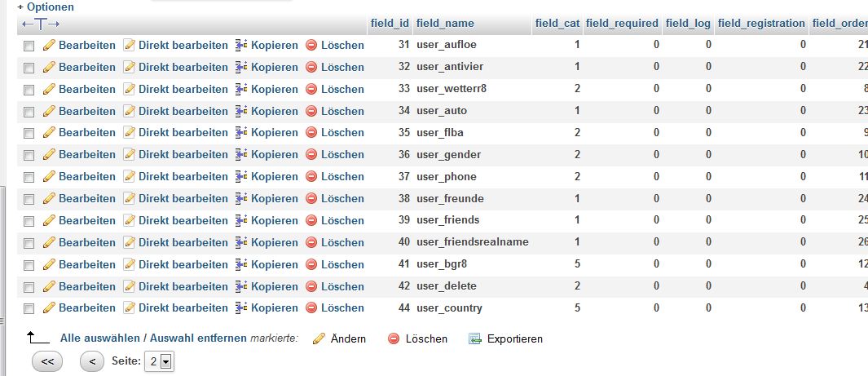Click copy icon in user_phone row
868x376 pixels.
pos(240,177)
